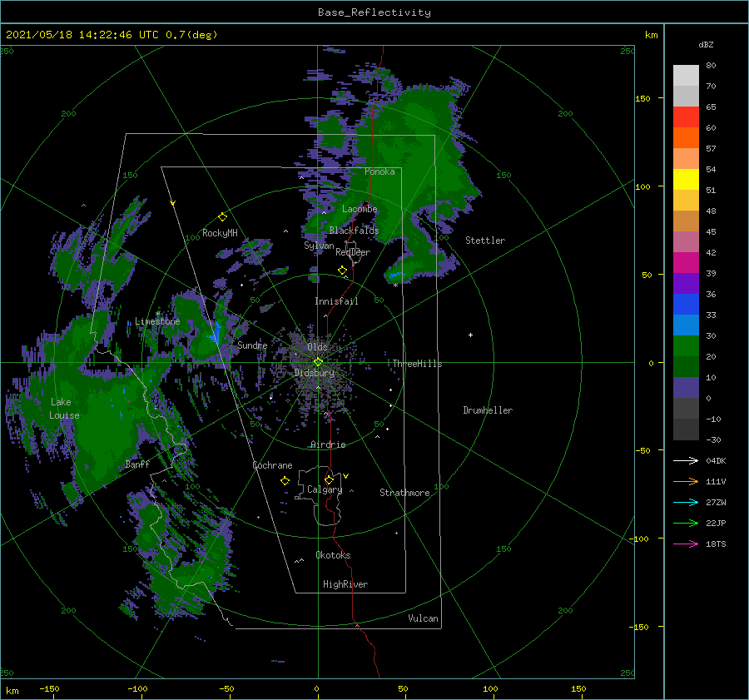The image size is (749, 700).
Task: Click the yellow diamond marker west of Calgary
Action: pyautogui.click(x=285, y=481)
